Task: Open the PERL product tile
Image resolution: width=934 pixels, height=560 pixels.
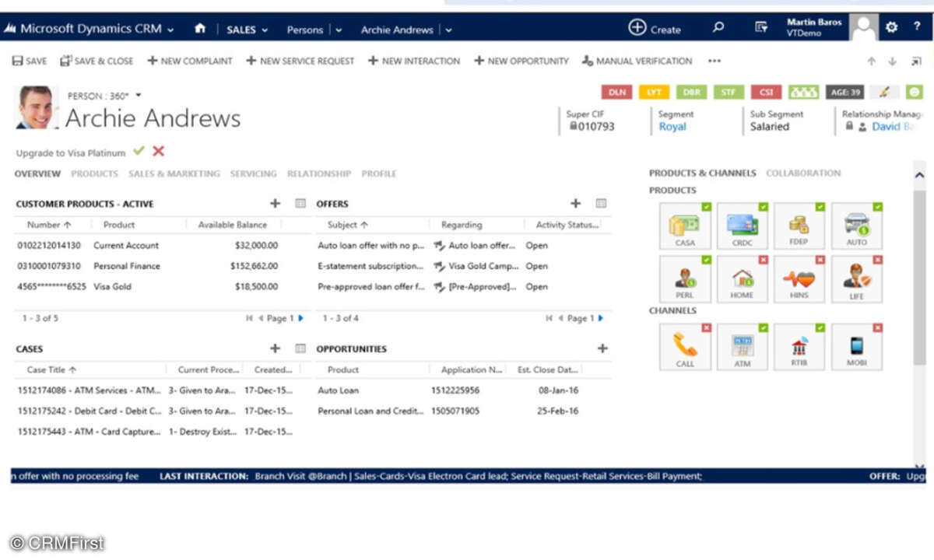Action: (x=685, y=279)
